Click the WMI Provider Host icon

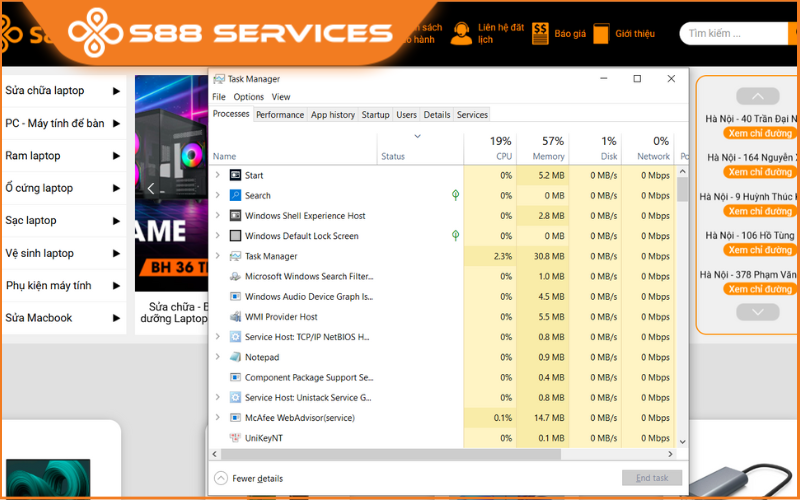pos(235,317)
